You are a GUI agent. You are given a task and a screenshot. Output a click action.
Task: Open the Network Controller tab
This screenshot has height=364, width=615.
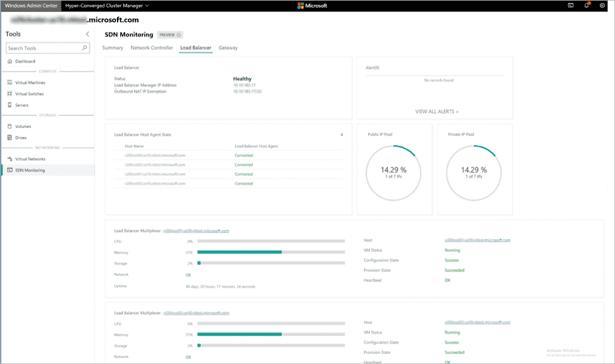(152, 48)
